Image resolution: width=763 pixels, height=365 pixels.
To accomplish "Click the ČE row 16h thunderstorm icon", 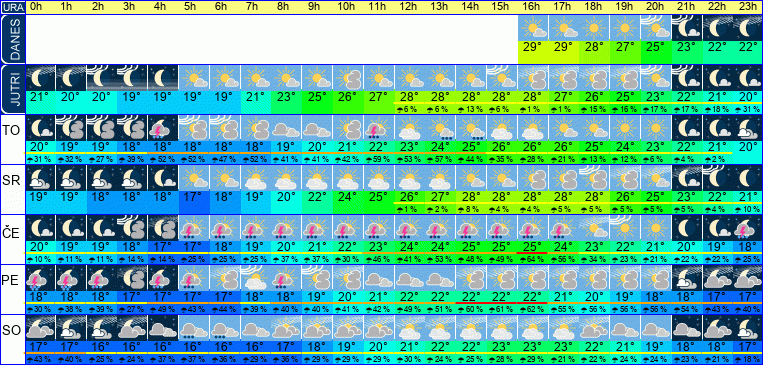I will 533,228.
